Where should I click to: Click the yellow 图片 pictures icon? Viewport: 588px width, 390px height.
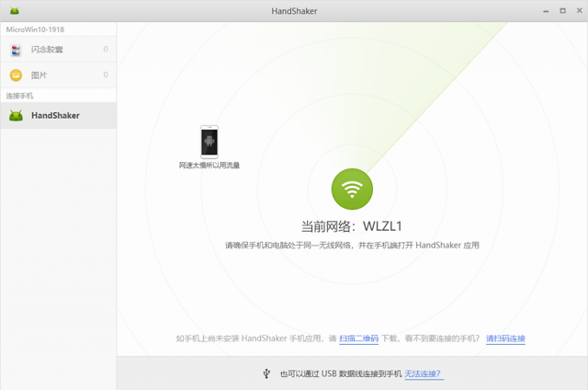click(16, 75)
